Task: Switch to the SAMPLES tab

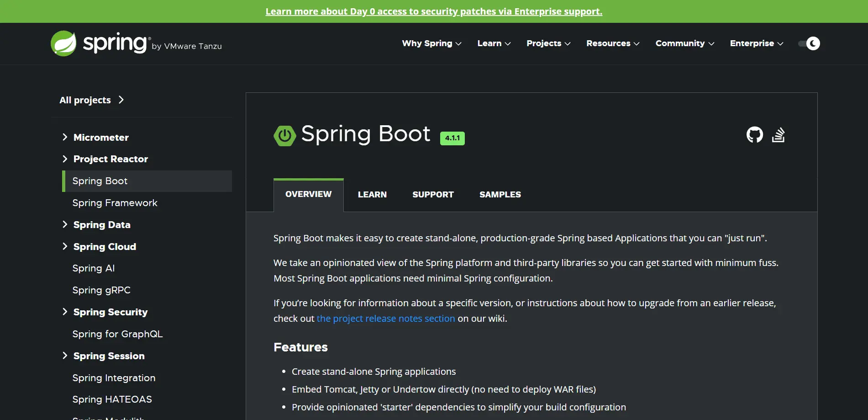Action: click(500, 195)
